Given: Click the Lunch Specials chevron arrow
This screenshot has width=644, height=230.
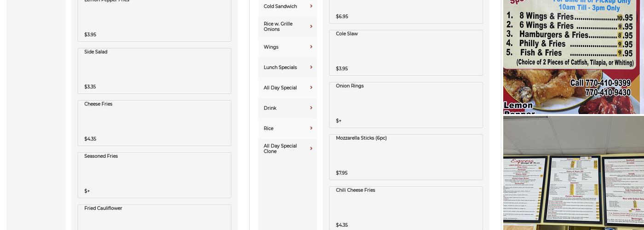Looking at the screenshot, I should 311,67.
